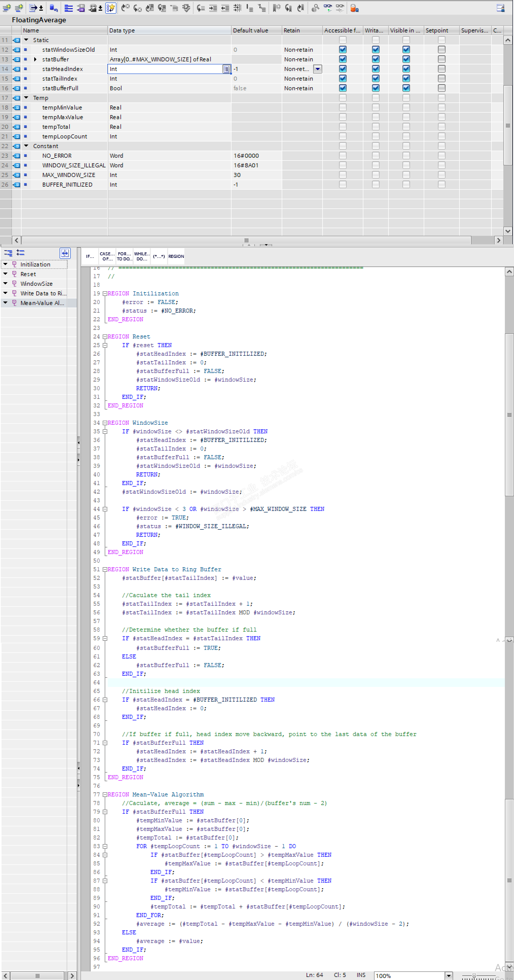Click the first Insert row toolbar icon
The width and height of the screenshot is (514, 980).
point(7,8)
